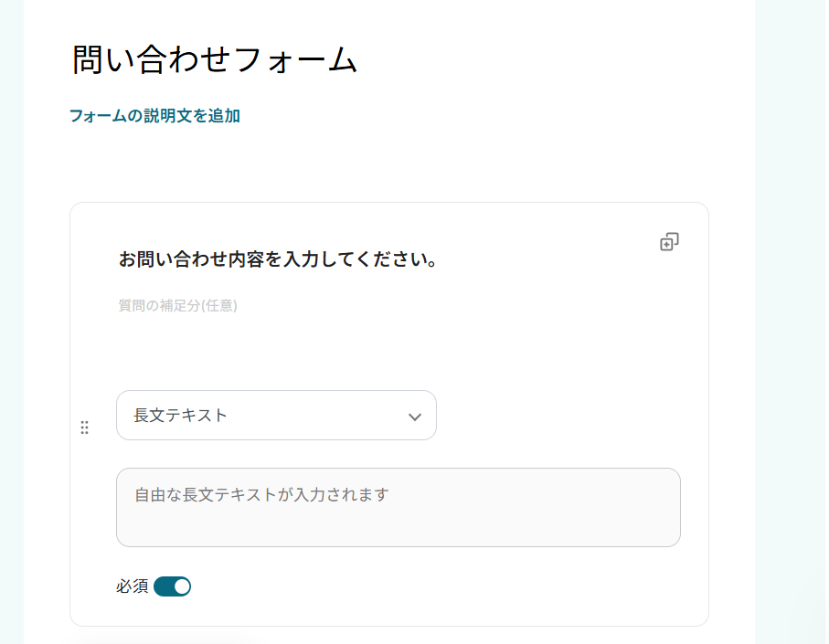Disable the required switch for this question

(172, 586)
